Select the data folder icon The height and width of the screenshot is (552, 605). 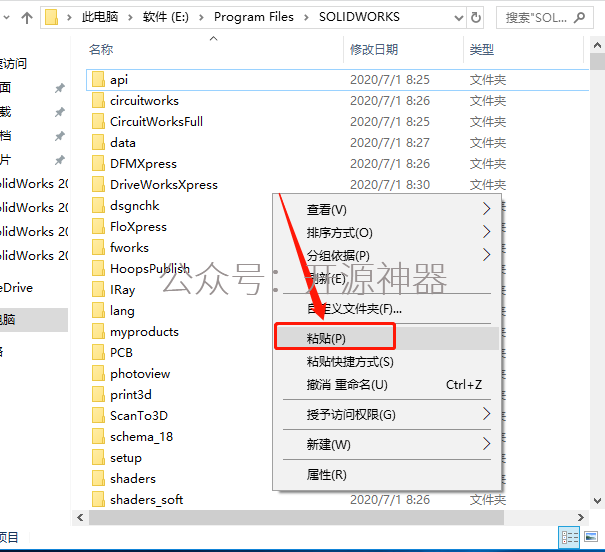click(x=98, y=143)
